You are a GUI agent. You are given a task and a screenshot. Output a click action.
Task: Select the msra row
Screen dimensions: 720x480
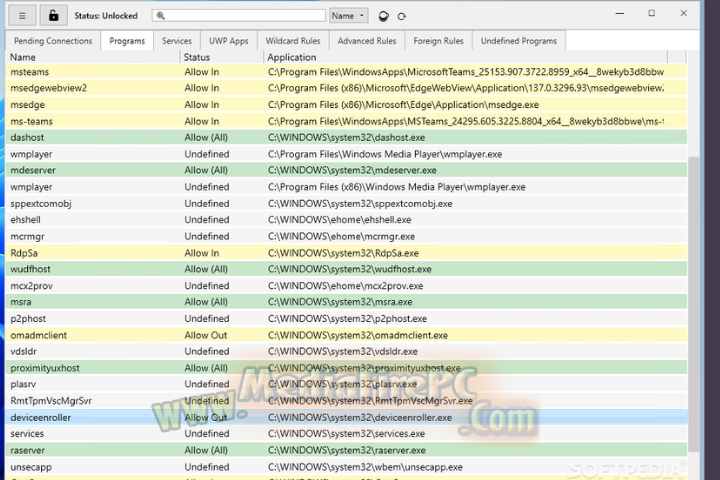coord(347,302)
